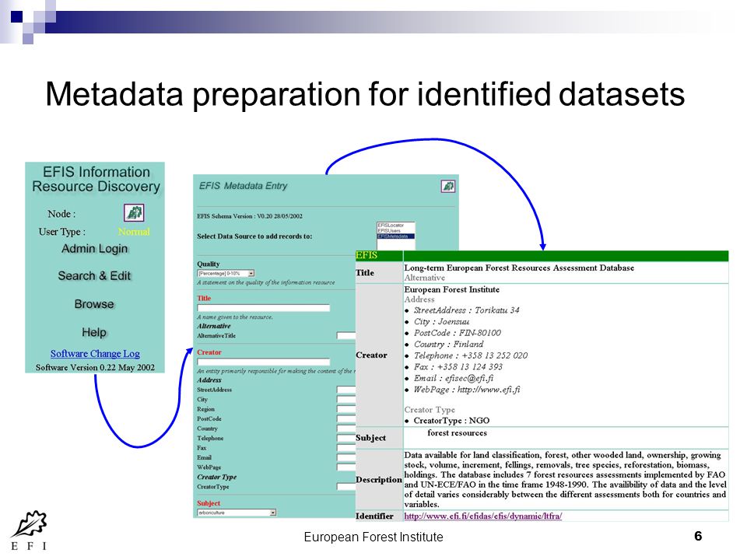Click the 'Normal' user type value
This screenshot has height=560, width=747.
pyautogui.click(x=134, y=232)
